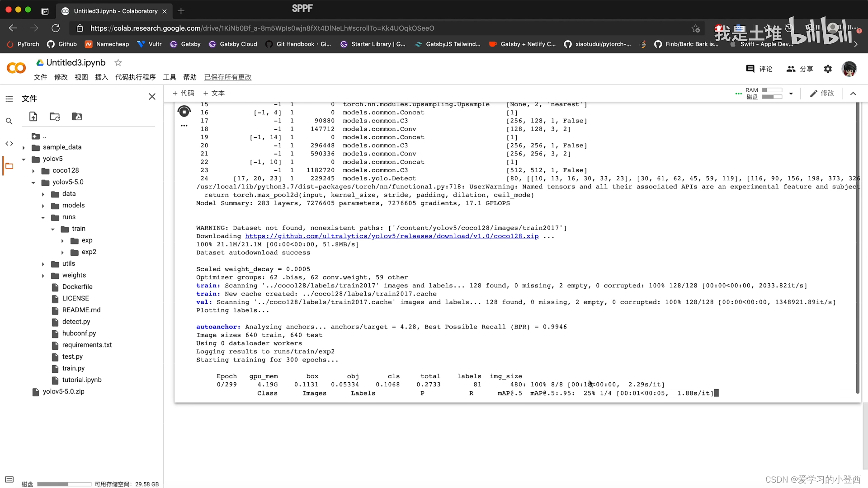Stop the running cell execution
The width and height of the screenshot is (868, 488).
184,111
